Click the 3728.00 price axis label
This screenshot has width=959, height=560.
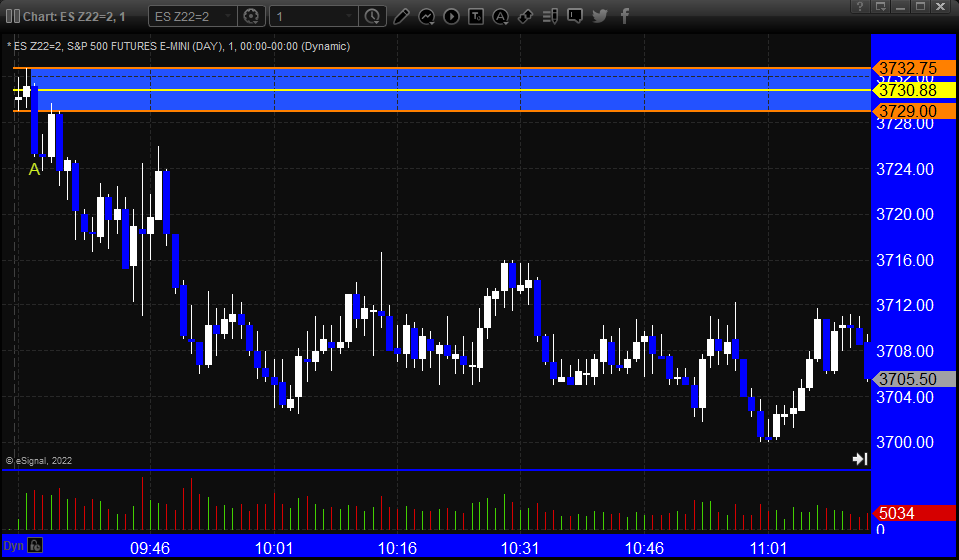click(x=905, y=125)
